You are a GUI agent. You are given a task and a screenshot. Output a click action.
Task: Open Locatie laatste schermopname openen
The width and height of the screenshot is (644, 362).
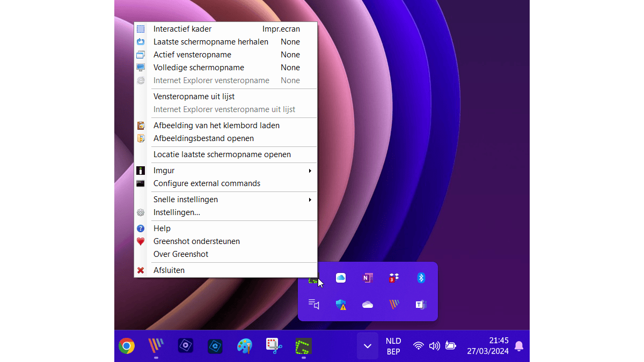click(x=225, y=154)
